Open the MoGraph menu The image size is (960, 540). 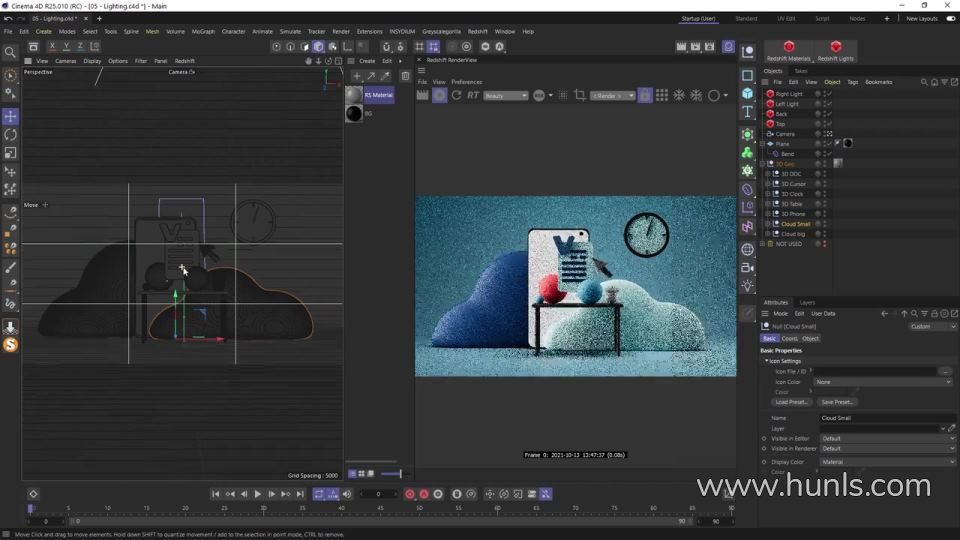[203, 31]
